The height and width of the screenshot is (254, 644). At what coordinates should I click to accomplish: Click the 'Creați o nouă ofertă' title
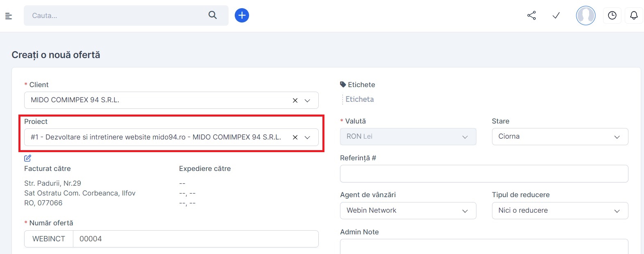[x=56, y=55]
